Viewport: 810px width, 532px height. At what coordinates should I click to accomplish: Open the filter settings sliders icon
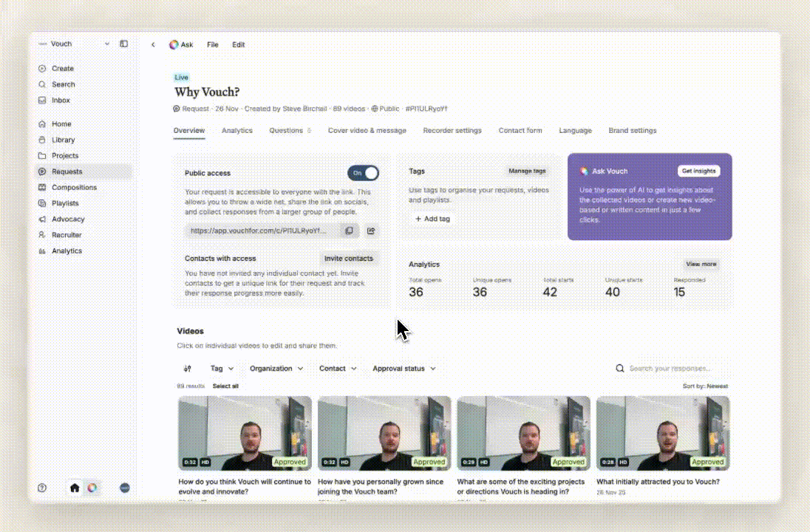[188, 369]
